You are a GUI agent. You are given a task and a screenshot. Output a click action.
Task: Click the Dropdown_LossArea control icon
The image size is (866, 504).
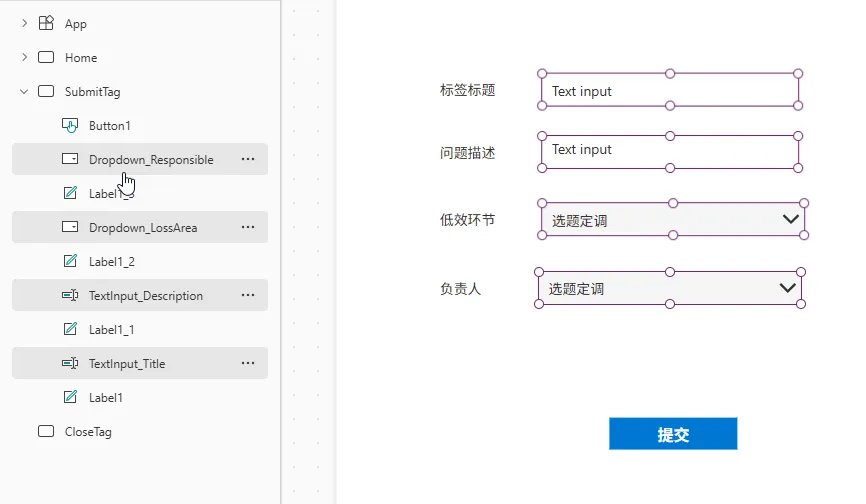click(70, 228)
